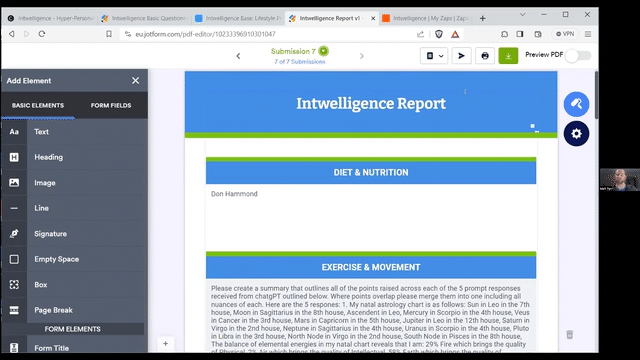Click the webcam participant thumbnail

point(620,180)
